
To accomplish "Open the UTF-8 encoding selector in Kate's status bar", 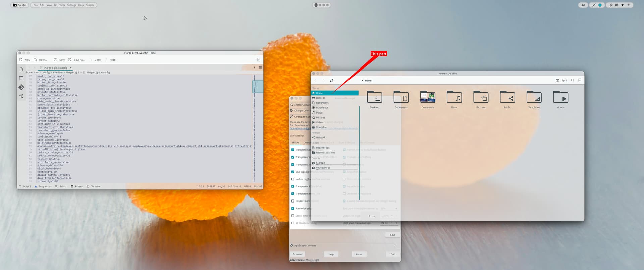I will (x=247, y=186).
